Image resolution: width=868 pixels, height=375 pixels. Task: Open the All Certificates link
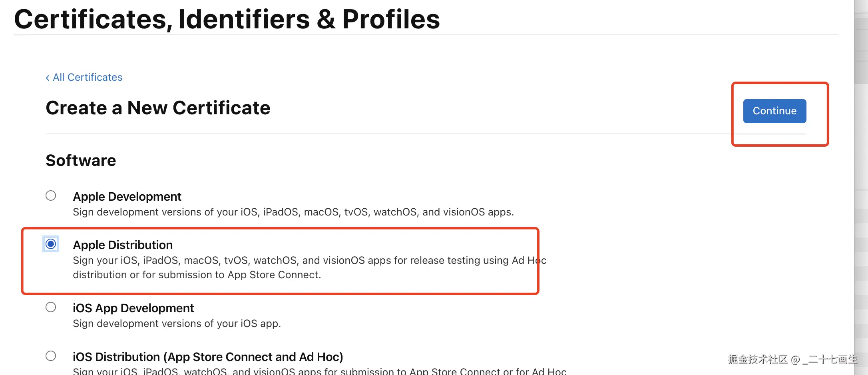(x=88, y=77)
